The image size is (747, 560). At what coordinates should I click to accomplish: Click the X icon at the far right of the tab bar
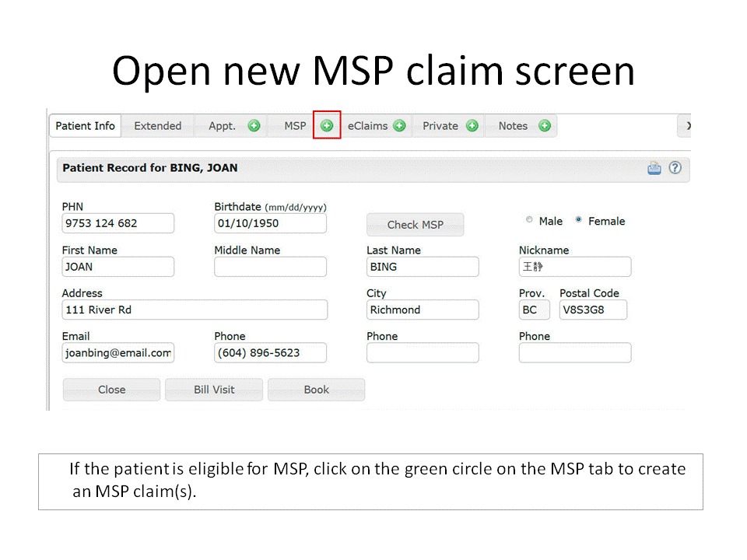tap(688, 125)
